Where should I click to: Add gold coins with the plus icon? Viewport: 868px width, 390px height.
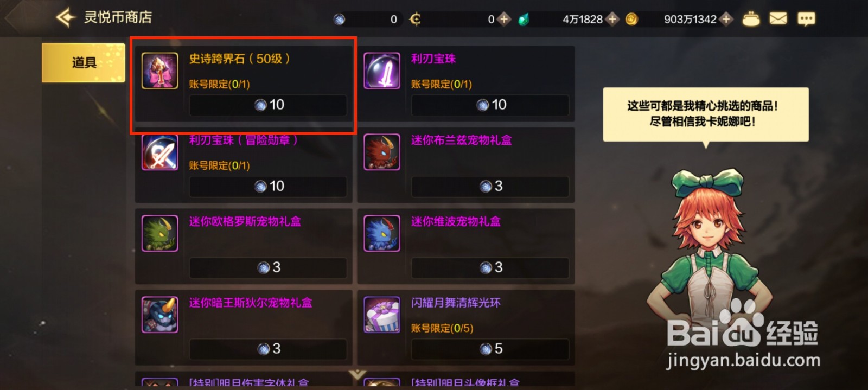click(x=726, y=19)
